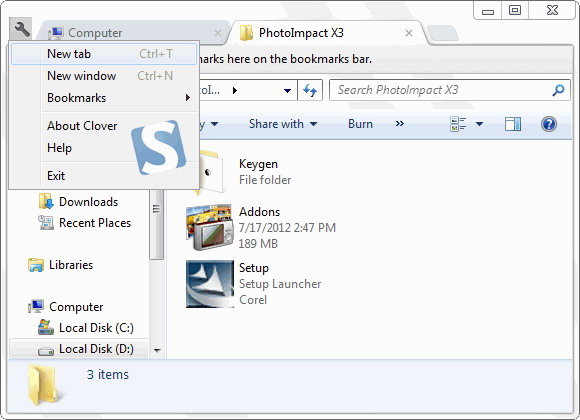The height and width of the screenshot is (420, 580).
Task: Open the Bookmarks submenu
Action: pyautogui.click(x=104, y=98)
